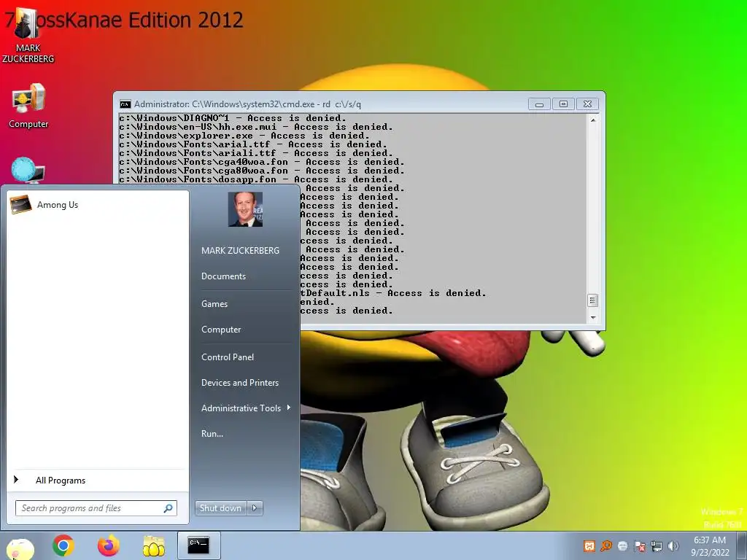Screen dimensions: 747x560
Task: Click the cmd scrollbar up arrow
Action: 593,120
